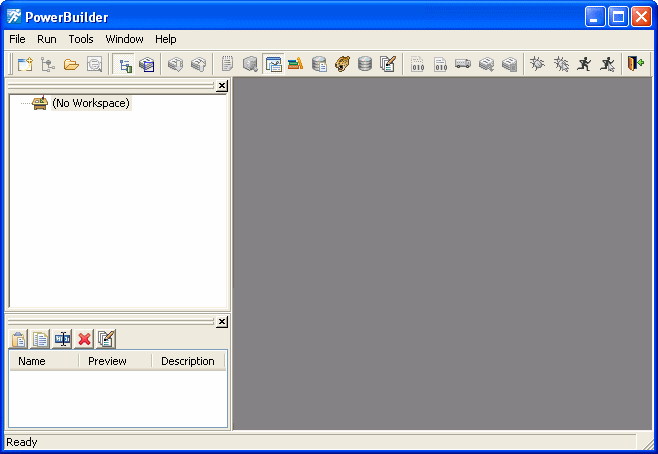Open the To-Do List icon

[227, 64]
